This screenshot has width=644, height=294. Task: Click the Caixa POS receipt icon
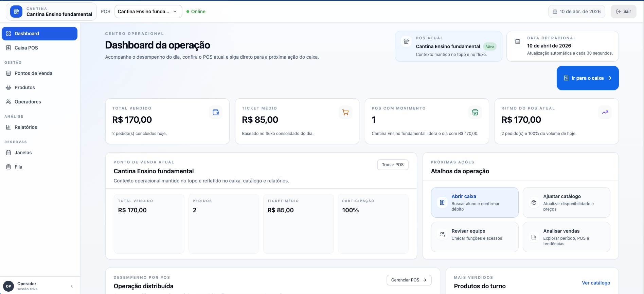coord(8,48)
